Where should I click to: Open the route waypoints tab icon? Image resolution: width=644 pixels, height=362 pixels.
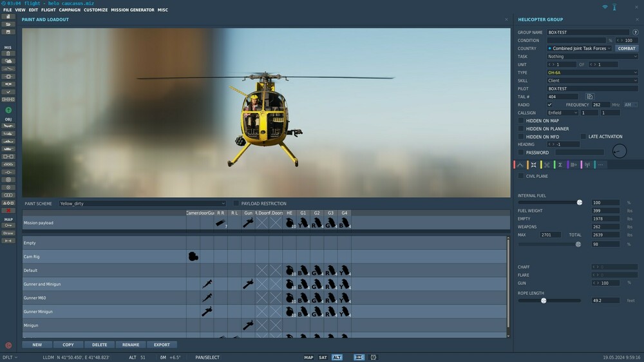click(520, 165)
